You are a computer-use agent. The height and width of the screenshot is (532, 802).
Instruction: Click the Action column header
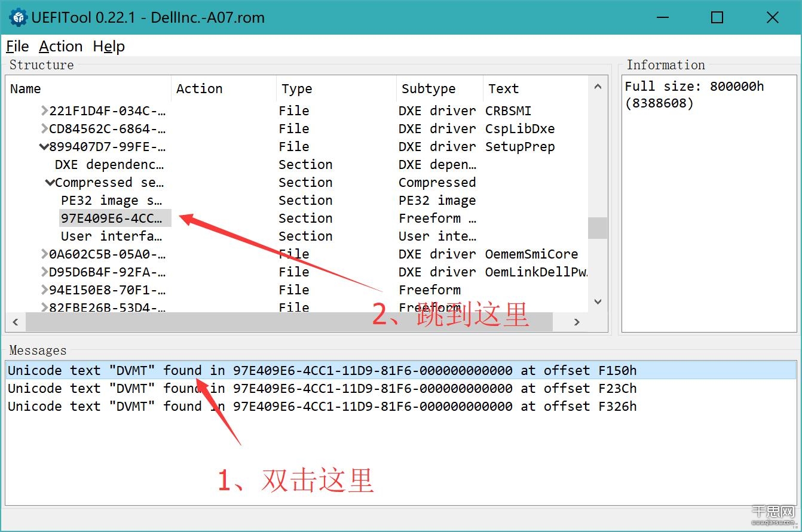pyautogui.click(x=224, y=89)
